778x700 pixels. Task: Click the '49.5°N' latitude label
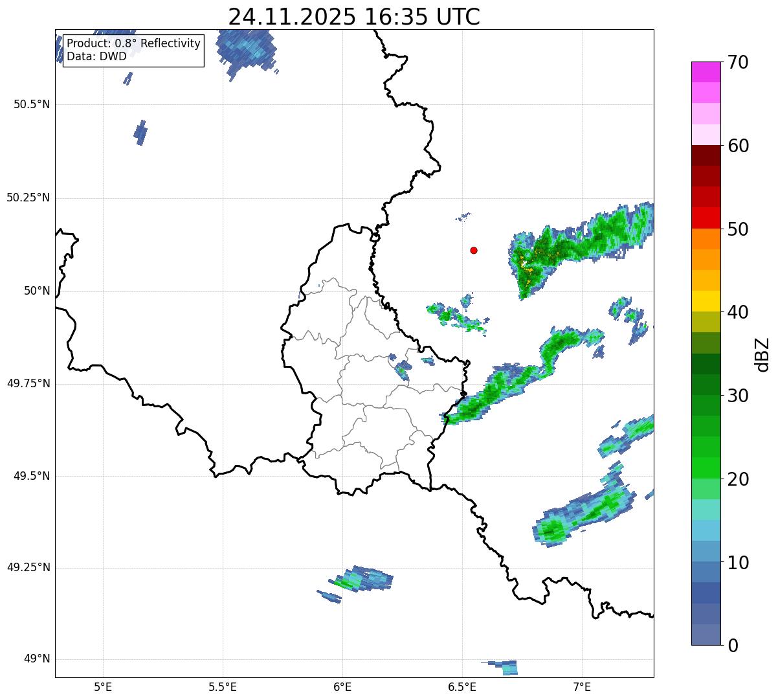pyautogui.click(x=32, y=476)
